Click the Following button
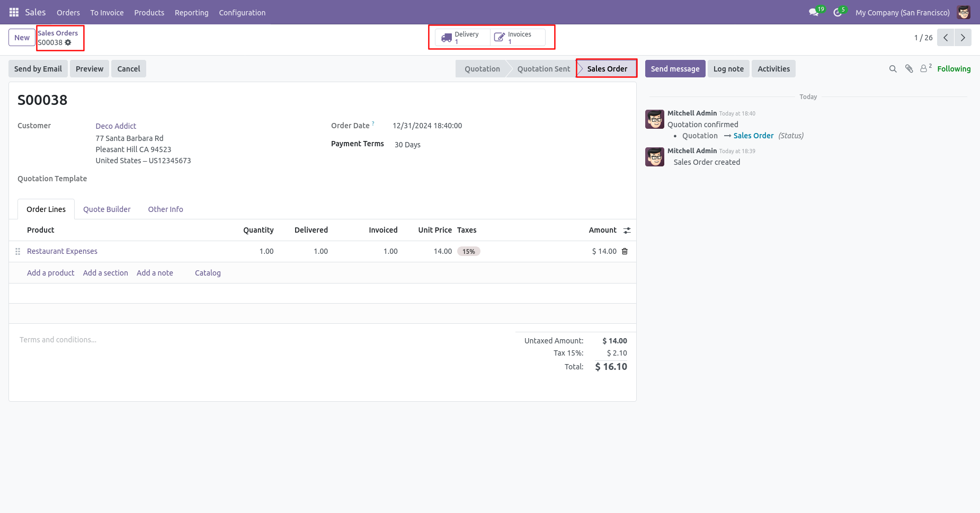This screenshot has width=980, height=513. coord(954,69)
